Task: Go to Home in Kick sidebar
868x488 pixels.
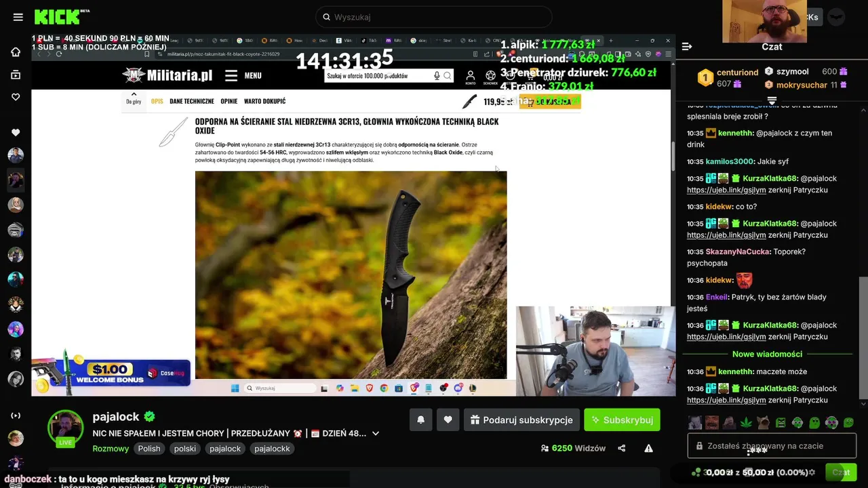Action: 16,52
